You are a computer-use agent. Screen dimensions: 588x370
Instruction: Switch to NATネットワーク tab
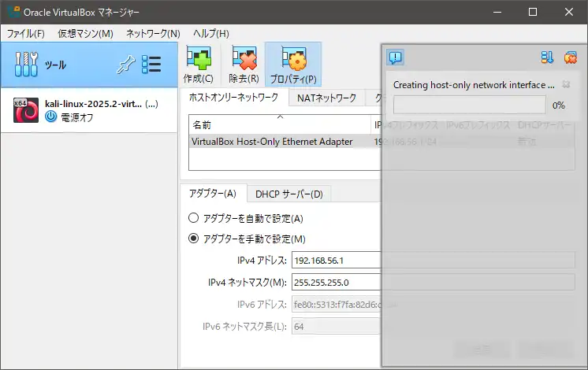point(326,98)
